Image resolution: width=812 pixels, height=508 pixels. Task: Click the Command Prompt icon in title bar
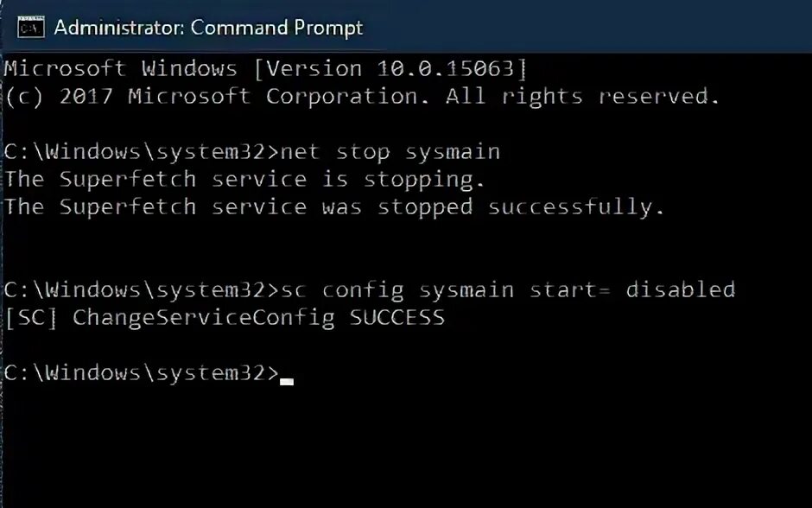[31, 27]
